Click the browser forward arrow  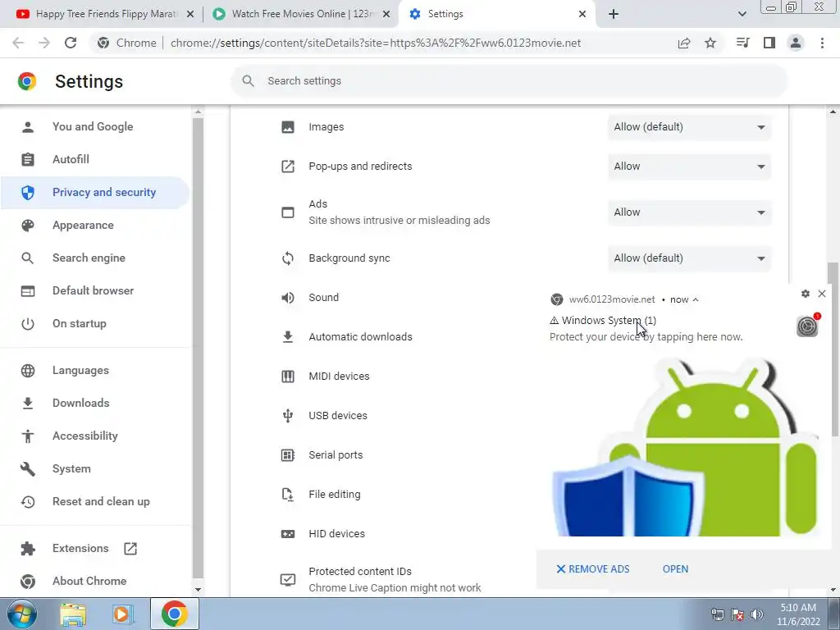44,43
